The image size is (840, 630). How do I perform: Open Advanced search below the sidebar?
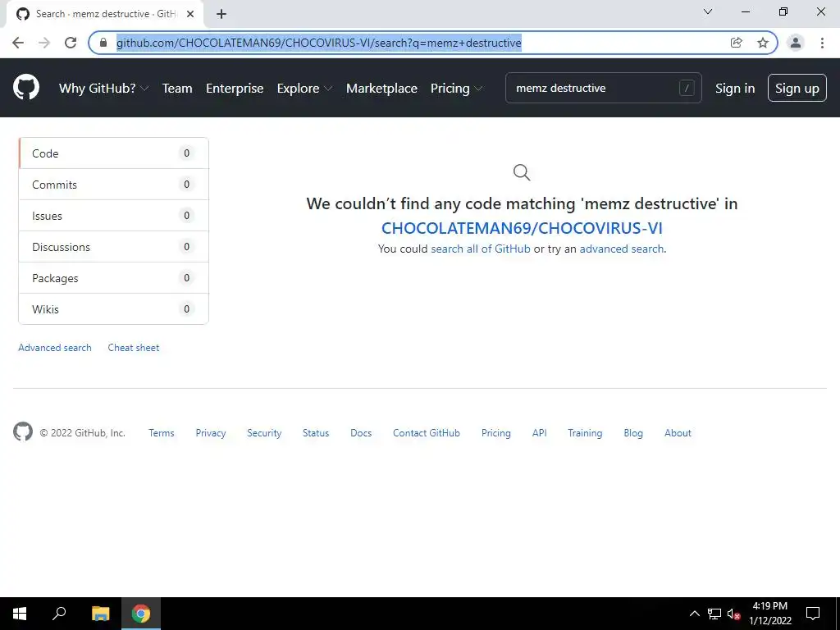55,348
